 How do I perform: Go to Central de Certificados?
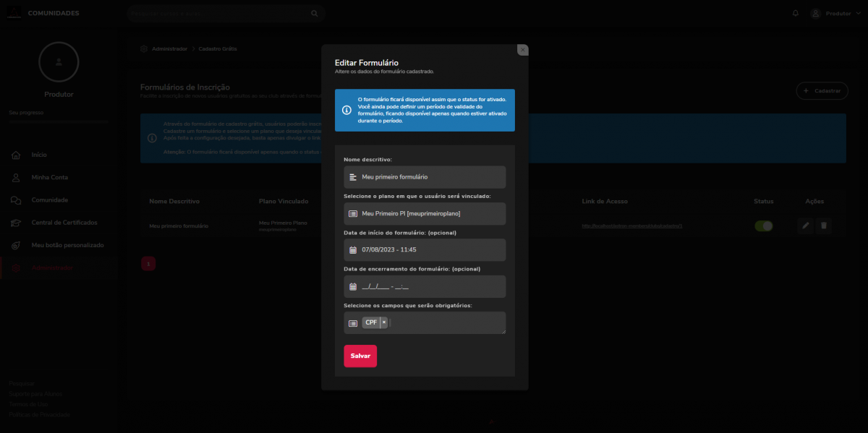(x=64, y=223)
